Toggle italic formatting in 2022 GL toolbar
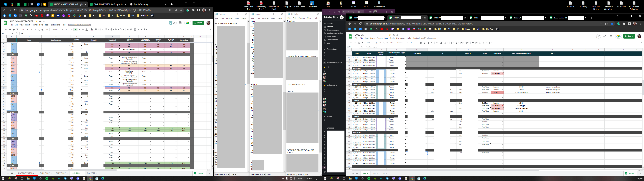 [424, 43]
